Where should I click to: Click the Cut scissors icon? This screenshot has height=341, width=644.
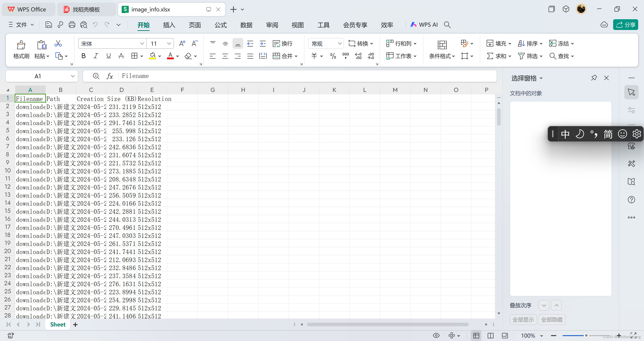coord(58,44)
